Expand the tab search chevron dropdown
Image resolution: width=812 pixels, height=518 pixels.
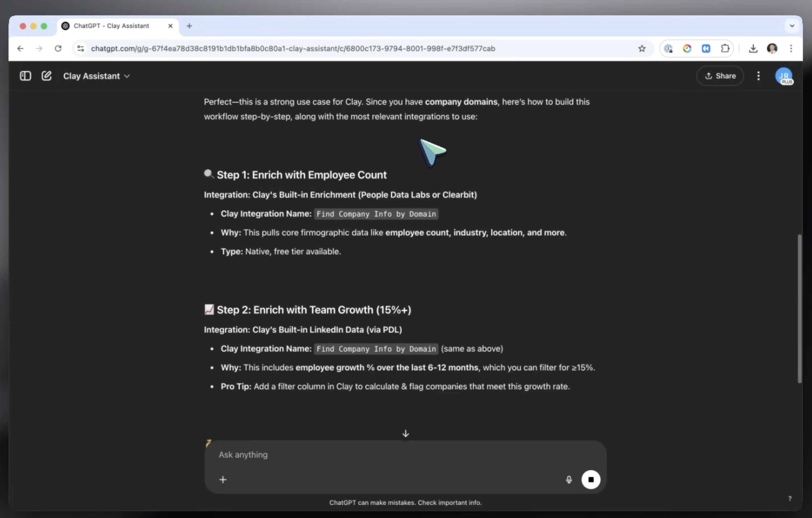pos(792,26)
